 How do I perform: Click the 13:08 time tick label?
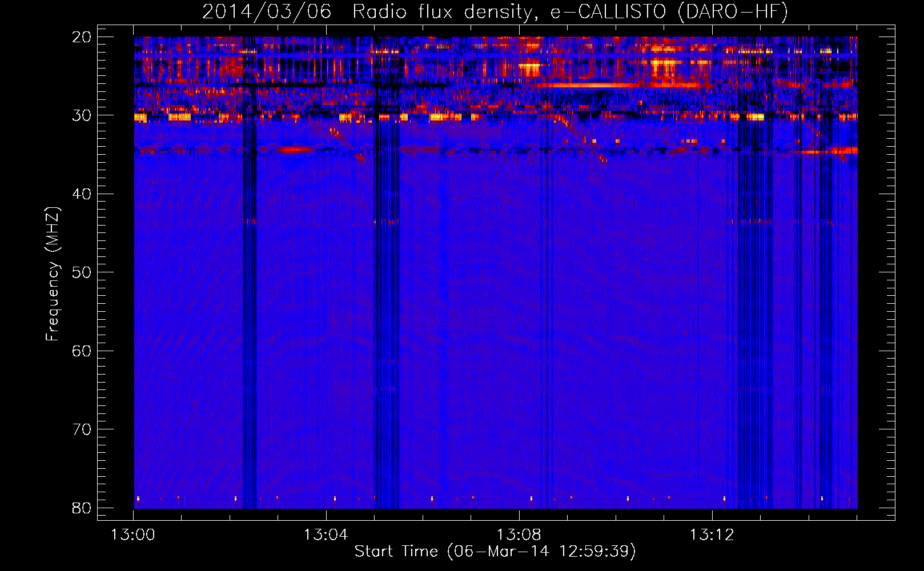519,535
